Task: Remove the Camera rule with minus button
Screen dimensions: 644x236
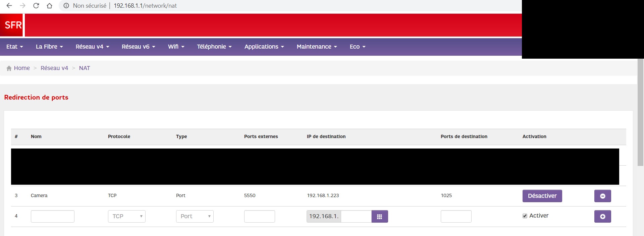Action: click(602, 196)
